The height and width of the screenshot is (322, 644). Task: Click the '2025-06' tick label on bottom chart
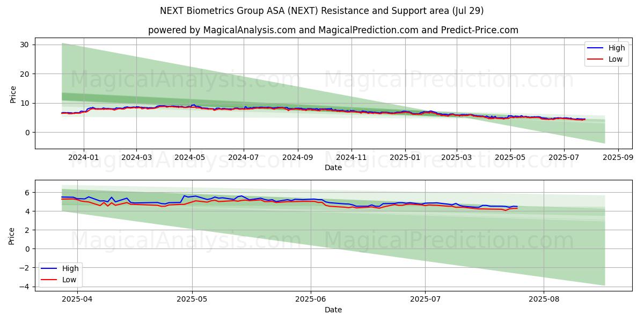pos(311,299)
